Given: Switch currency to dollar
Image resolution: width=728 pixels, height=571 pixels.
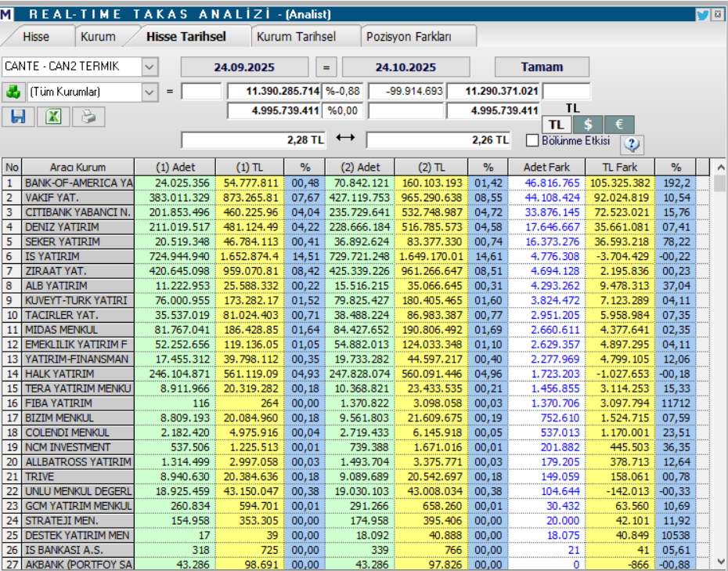Looking at the screenshot, I should 588,125.
